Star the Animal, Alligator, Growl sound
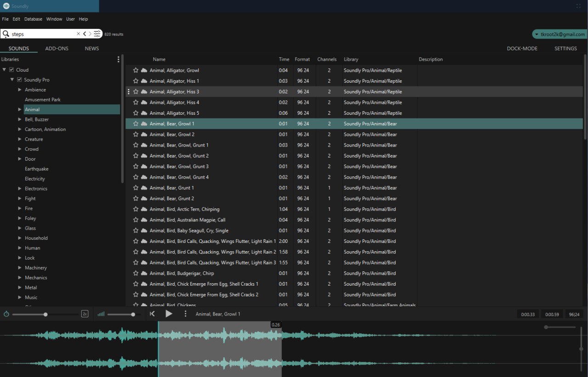The image size is (588, 377). (136, 70)
